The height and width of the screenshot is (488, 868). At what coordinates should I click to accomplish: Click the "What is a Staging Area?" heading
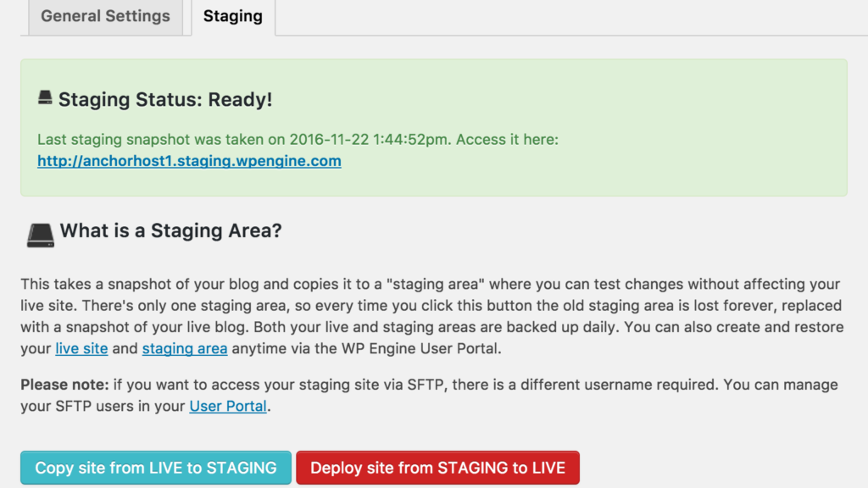pyautogui.click(x=170, y=230)
